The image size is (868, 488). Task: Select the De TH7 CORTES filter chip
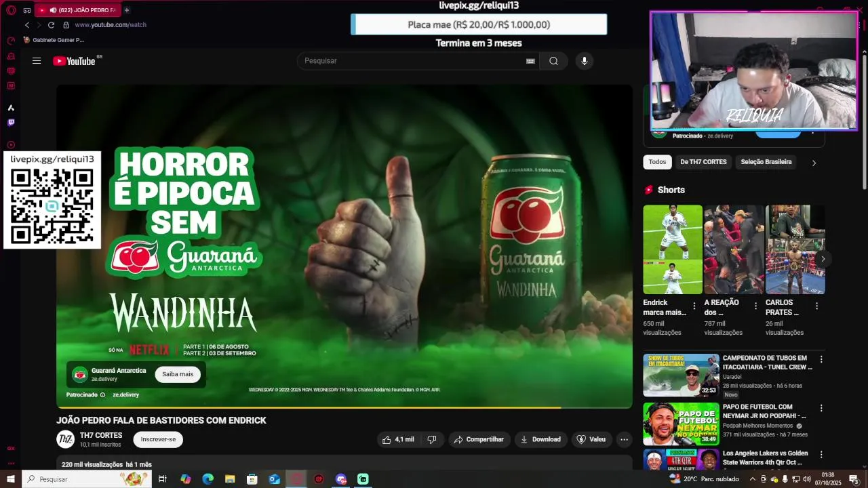[703, 162]
